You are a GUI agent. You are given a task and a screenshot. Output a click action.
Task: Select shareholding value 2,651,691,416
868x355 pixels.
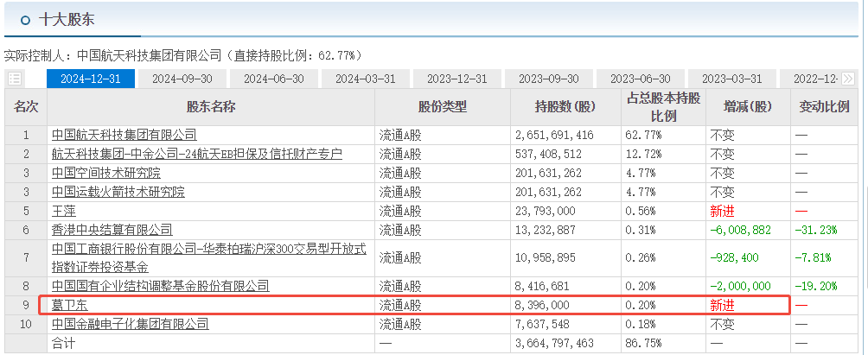point(554,135)
